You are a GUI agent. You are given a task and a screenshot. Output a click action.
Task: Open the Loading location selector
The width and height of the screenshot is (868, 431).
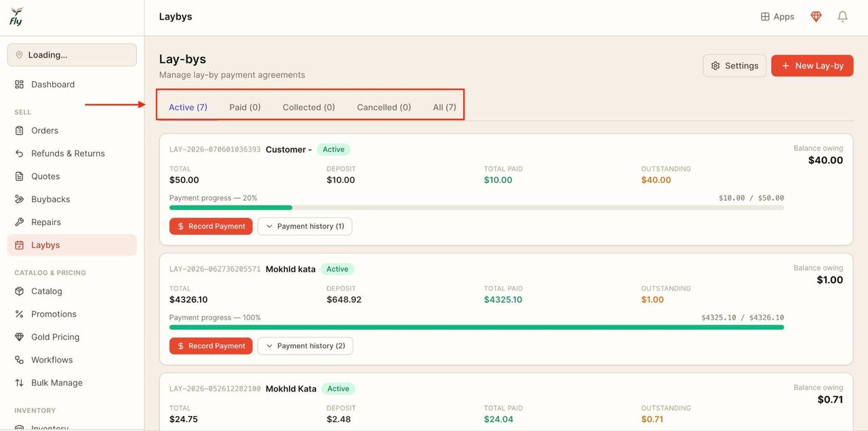(x=72, y=55)
